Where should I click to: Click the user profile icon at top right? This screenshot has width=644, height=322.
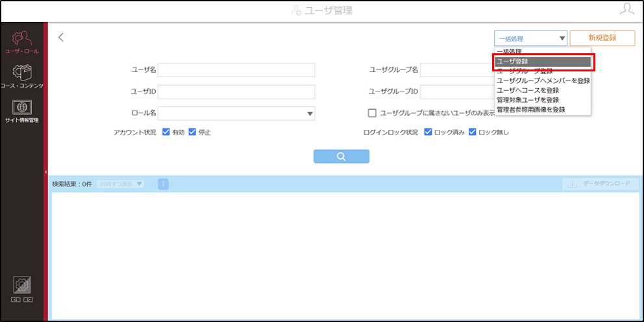point(626,9)
